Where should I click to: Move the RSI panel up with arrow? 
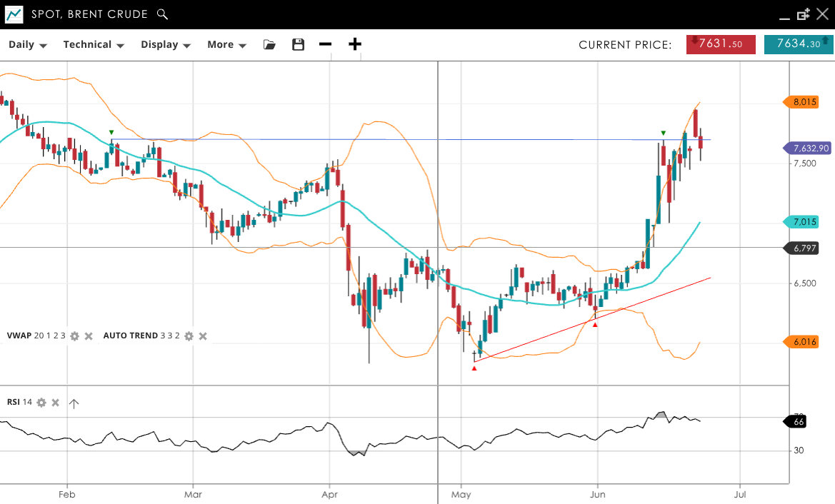coord(74,403)
